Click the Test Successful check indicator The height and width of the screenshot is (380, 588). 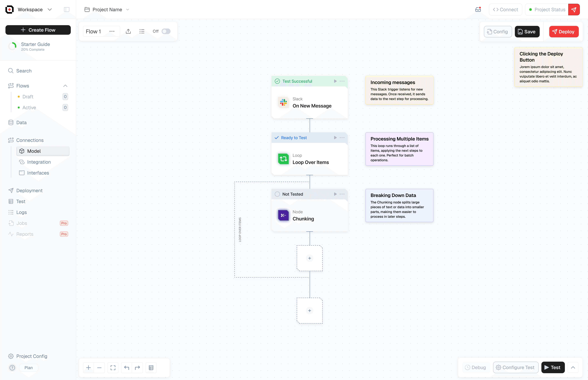coord(277,81)
